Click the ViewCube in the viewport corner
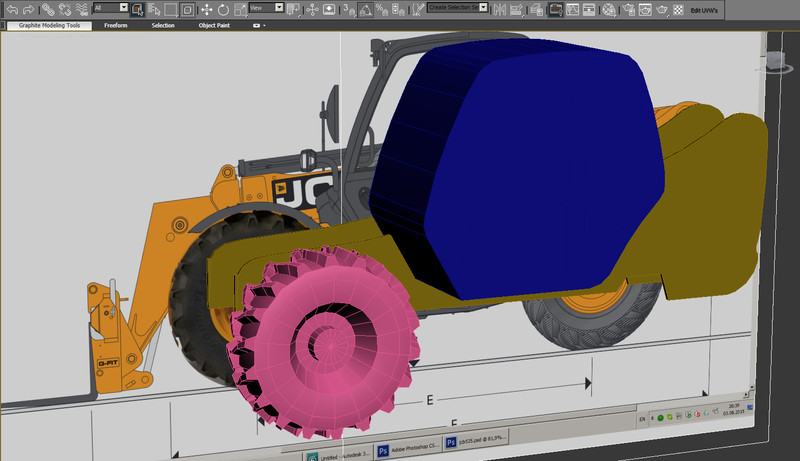The height and width of the screenshot is (461, 800). click(776, 62)
